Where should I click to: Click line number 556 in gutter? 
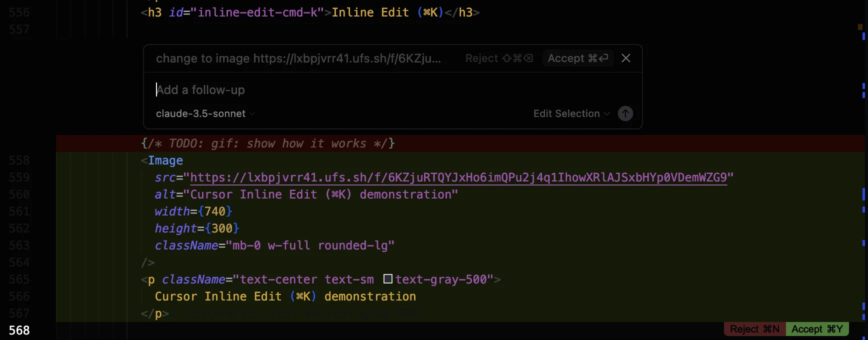19,12
